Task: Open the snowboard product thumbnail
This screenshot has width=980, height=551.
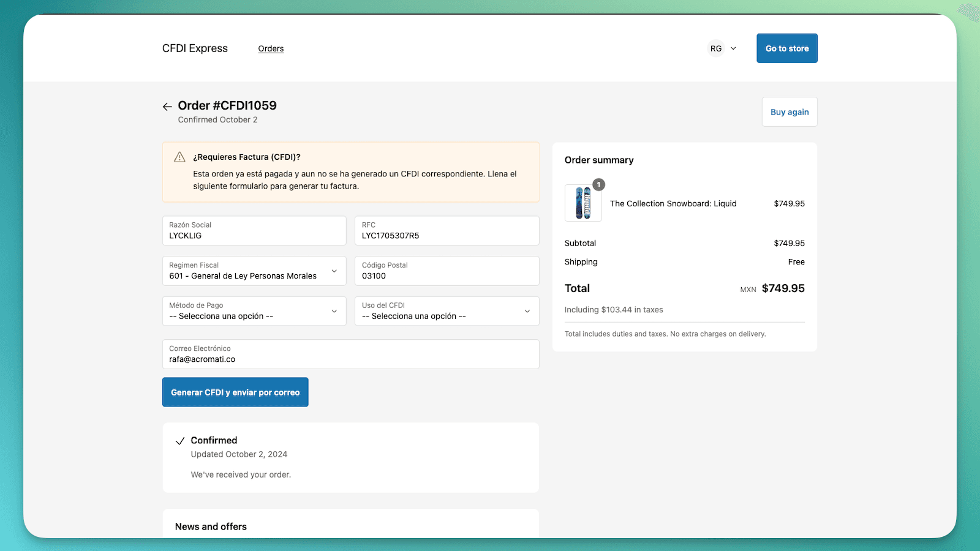Action: tap(582, 203)
